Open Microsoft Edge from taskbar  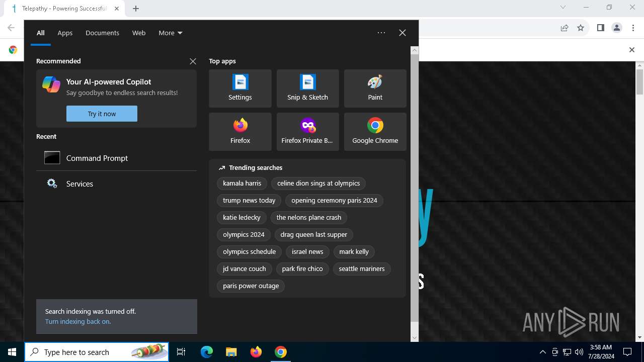pyautogui.click(x=207, y=352)
